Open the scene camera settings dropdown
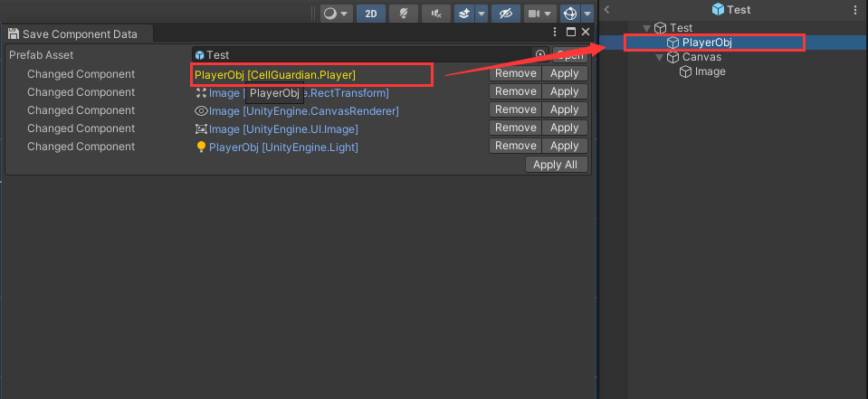The height and width of the screenshot is (399, 868). (x=539, y=14)
